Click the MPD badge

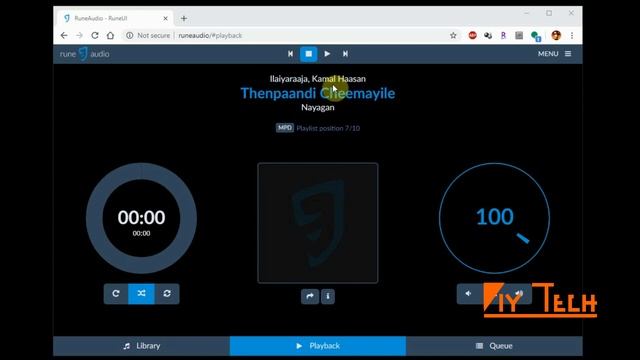pos(284,128)
